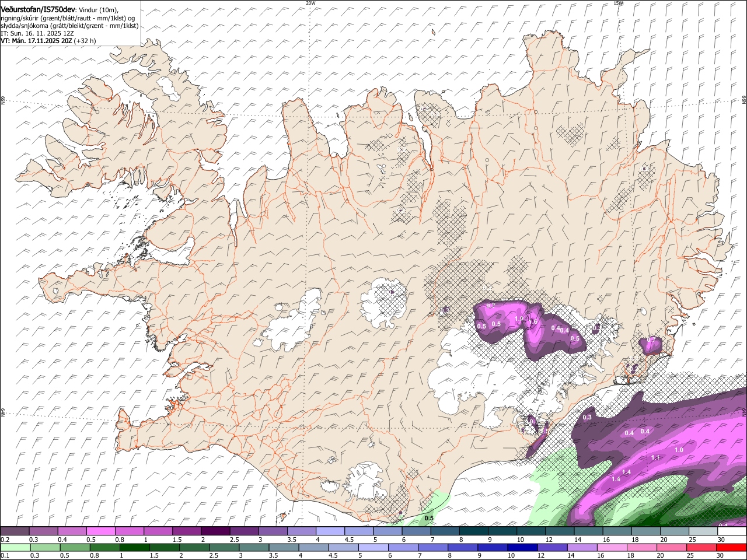Click the 0.3 value in offshore purple area
Viewport: 747px width, 560px height.
coord(587,417)
